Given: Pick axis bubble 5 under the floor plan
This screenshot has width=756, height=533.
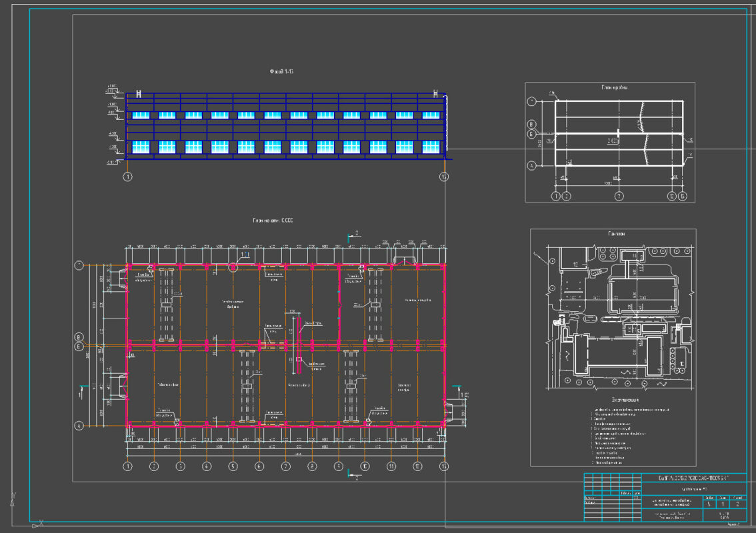Looking at the screenshot, I should (233, 466).
